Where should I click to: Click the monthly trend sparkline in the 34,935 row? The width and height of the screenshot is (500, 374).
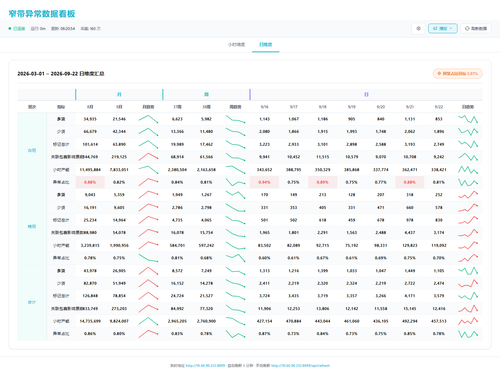click(148, 119)
